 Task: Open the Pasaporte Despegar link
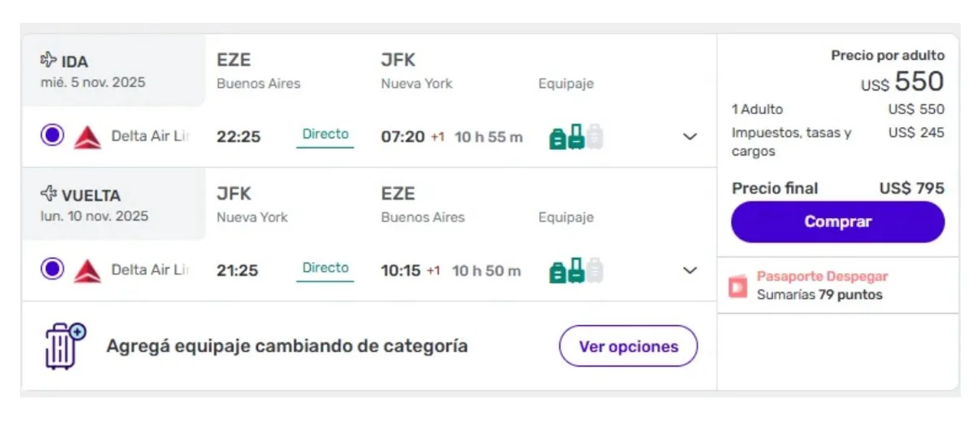[x=822, y=277]
